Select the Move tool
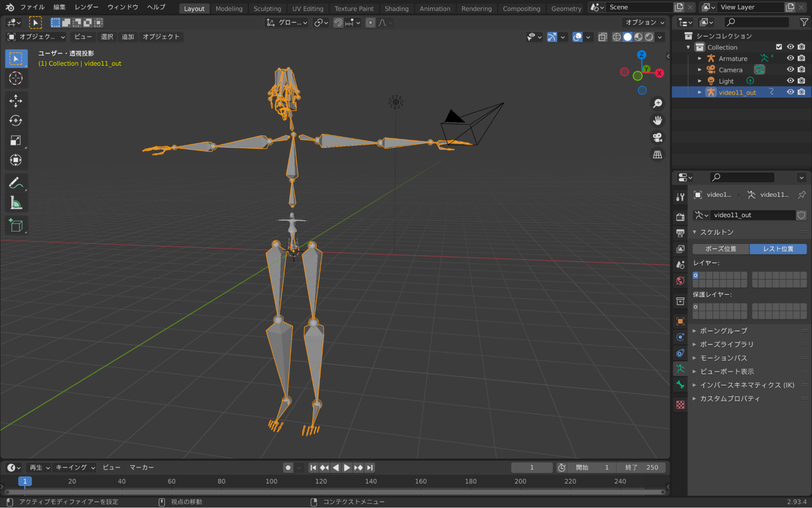The image size is (812, 508). [16, 101]
